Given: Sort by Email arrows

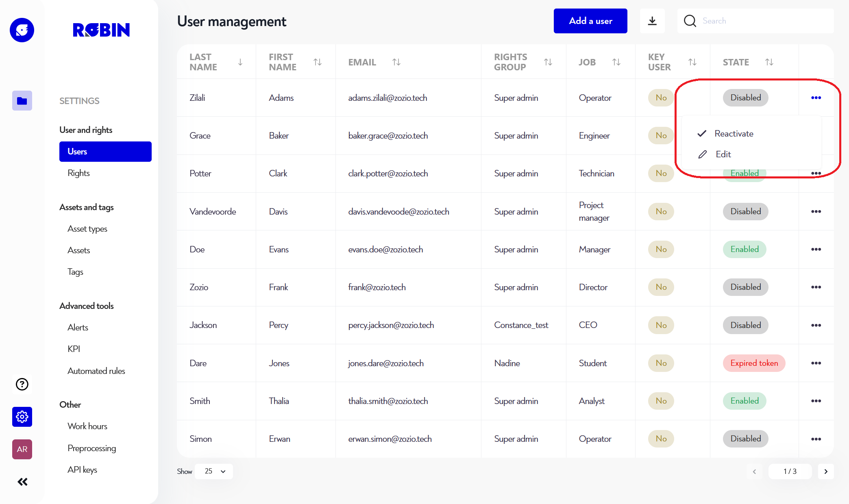Looking at the screenshot, I should (396, 62).
